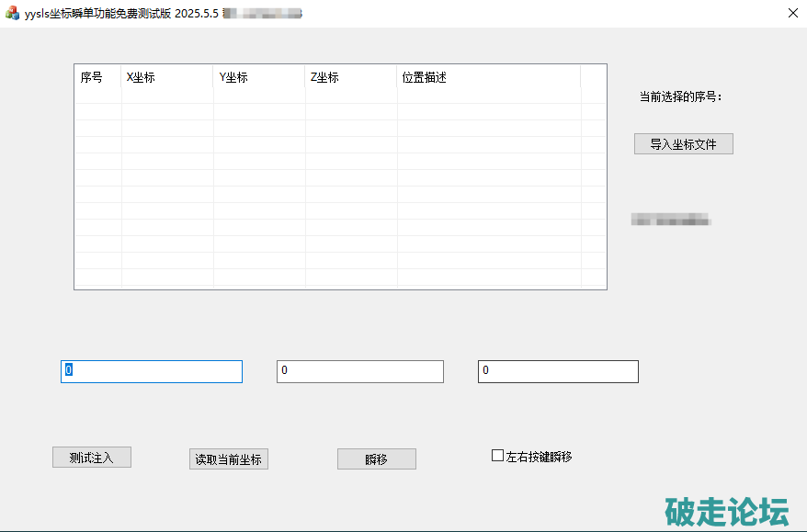Select the Y坐标 column header
The height and width of the screenshot is (532, 807).
(x=258, y=77)
